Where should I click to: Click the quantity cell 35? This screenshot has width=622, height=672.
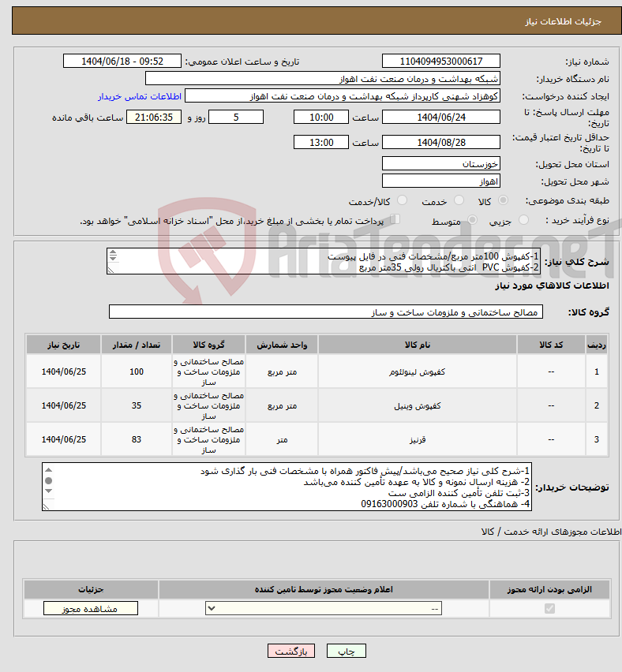[137, 405]
